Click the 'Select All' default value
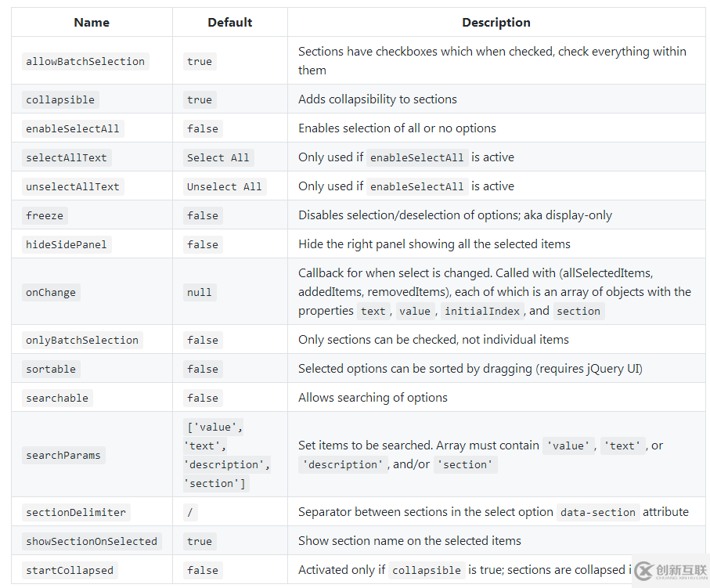Screen dimensions: 710x588 tap(218, 157)
